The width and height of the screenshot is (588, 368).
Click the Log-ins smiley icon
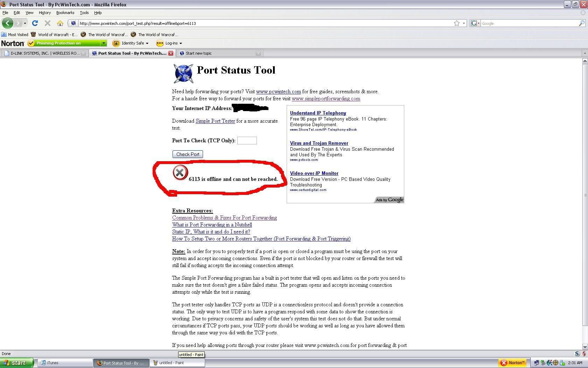pyautogui.click(x=160, y=43)
